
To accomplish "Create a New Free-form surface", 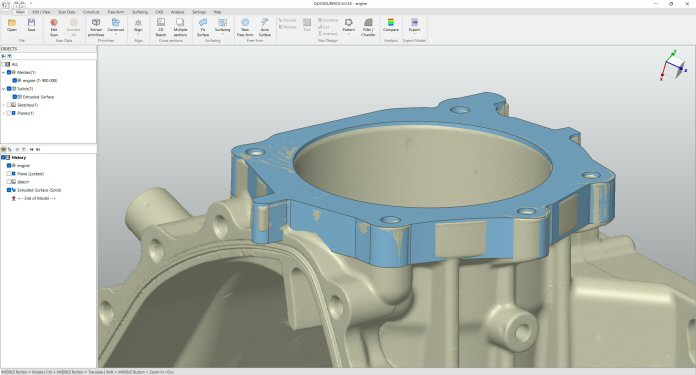I will point(245,27).
